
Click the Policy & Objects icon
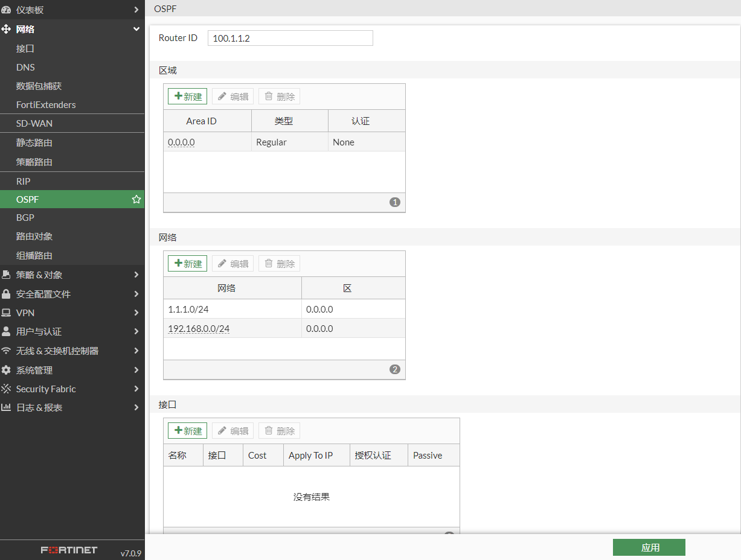click(6, 275)
